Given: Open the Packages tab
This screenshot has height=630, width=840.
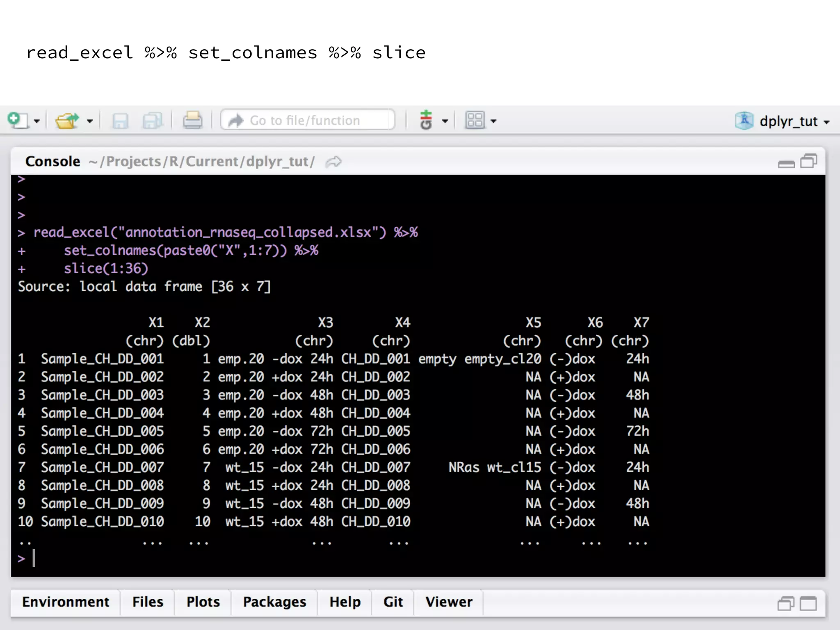Looking at the screenshot, I should pyautogui.click(x=274, y=602).
